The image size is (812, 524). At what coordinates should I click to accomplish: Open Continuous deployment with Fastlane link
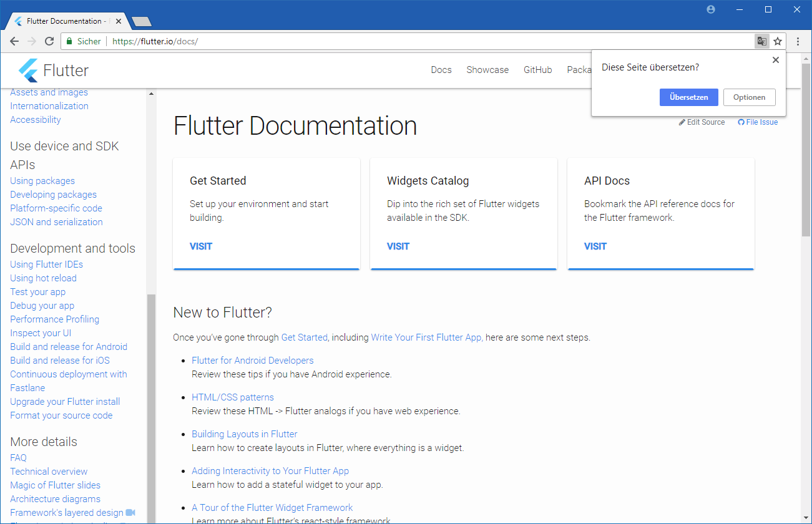69,381
